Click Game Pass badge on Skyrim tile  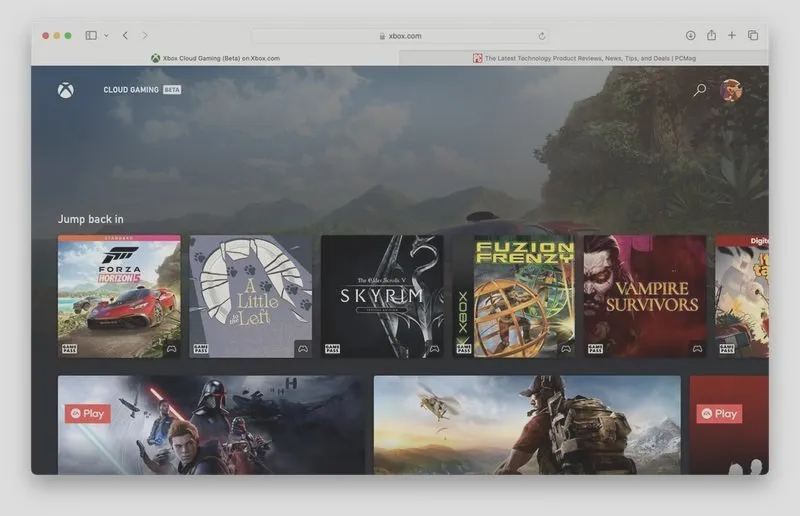333,349
